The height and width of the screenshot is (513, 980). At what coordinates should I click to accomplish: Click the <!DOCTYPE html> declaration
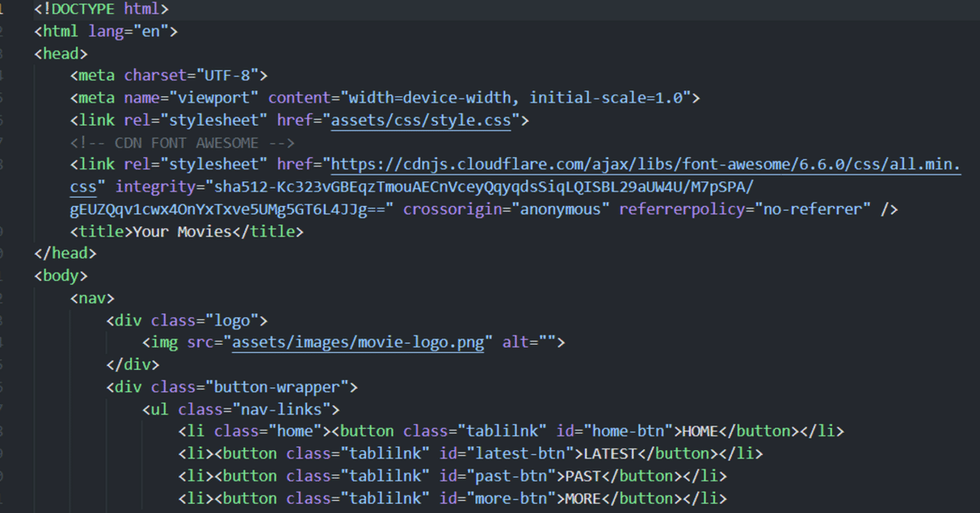(x=102, y=10)
